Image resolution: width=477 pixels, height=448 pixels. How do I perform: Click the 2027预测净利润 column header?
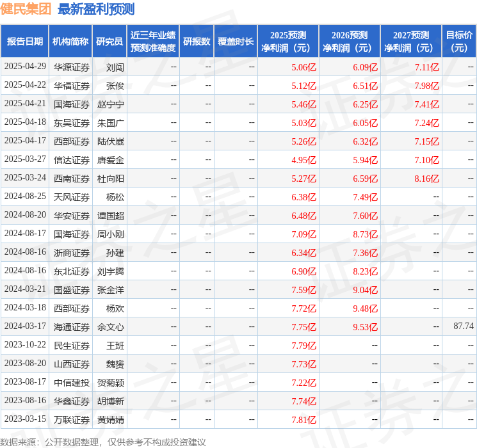click(x=410, y=42)
